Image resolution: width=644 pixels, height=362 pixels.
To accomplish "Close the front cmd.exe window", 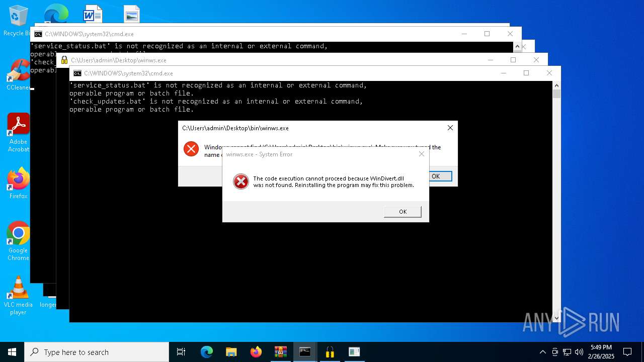I will (x=549, y=73).
